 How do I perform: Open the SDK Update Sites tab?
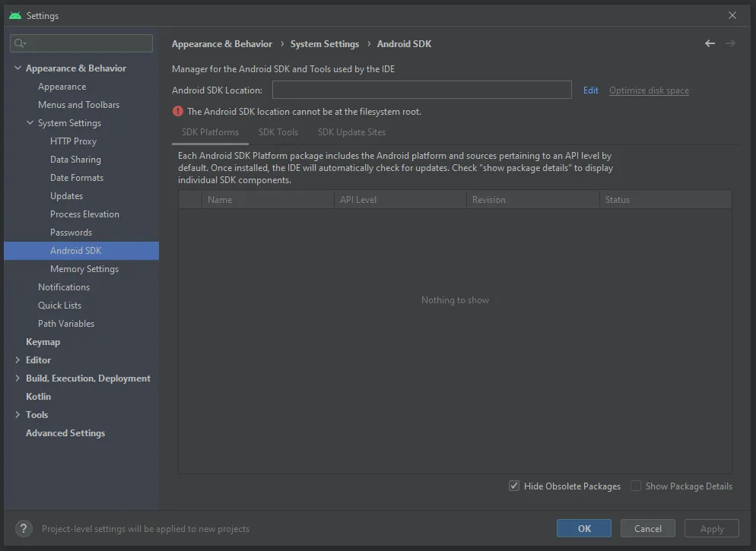point(351,132)
